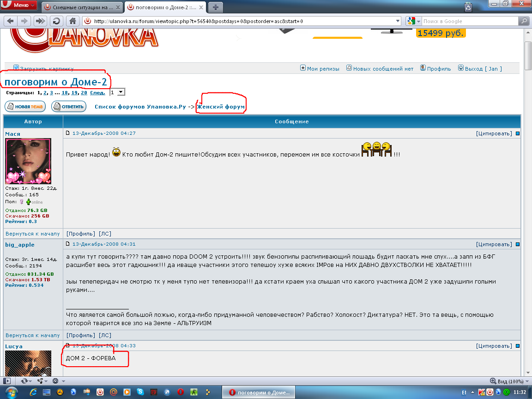Open the Женский форум link
The height and width of the screenshot is (399, 532).
point(221,107)
